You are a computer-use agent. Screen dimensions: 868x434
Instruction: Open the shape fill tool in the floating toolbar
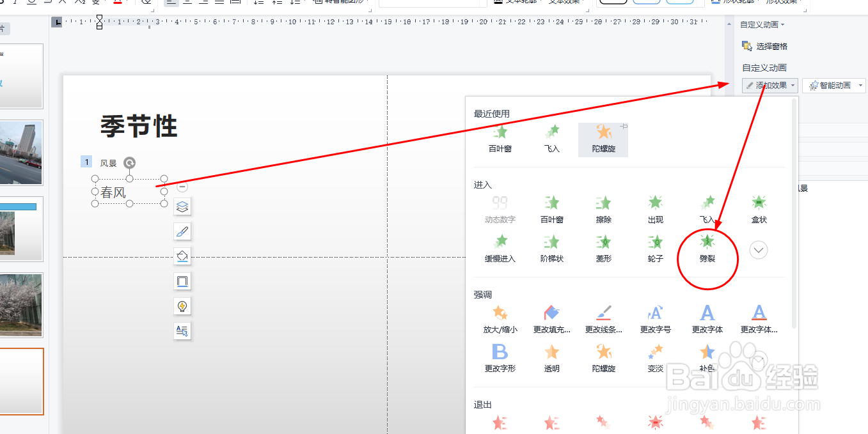(182, 256)
